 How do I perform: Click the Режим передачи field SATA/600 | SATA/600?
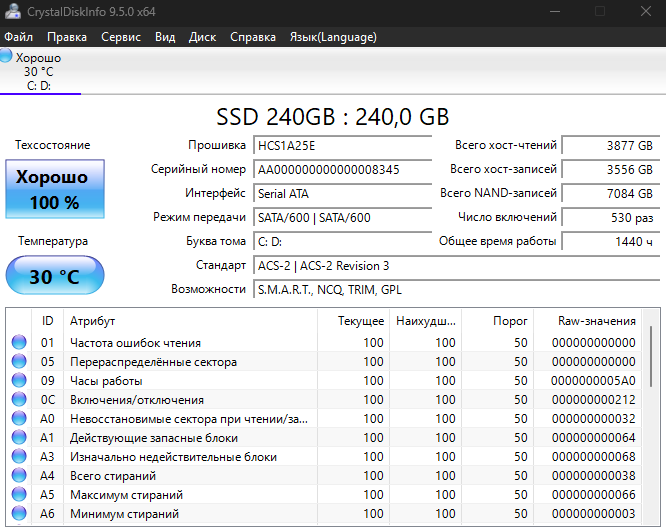point(342,217)
